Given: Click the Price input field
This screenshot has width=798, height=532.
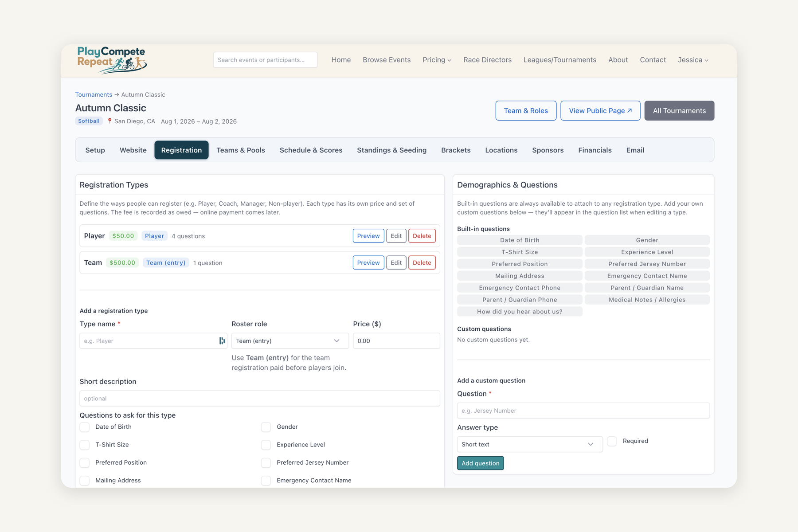Looking at the screenshot, I should (x=396, y=341).
